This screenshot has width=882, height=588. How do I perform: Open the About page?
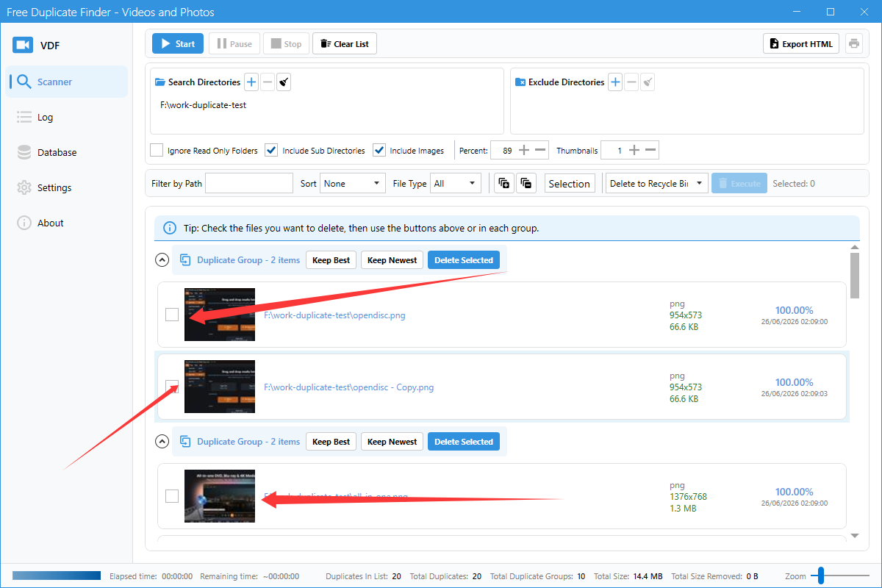tap(67, 223)
